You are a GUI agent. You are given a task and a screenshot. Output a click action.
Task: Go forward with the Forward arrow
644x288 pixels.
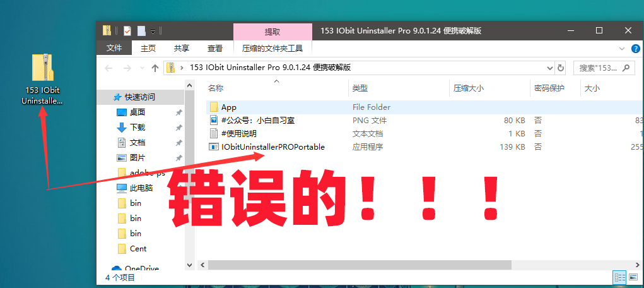127,68
